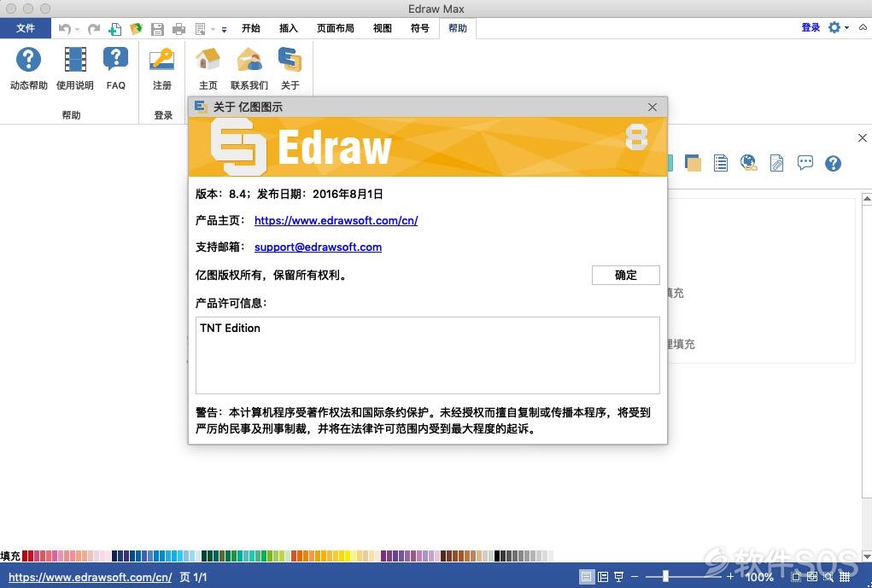
Task: Open the comment speech-bubble panel icon
Action: coord(805,162)
